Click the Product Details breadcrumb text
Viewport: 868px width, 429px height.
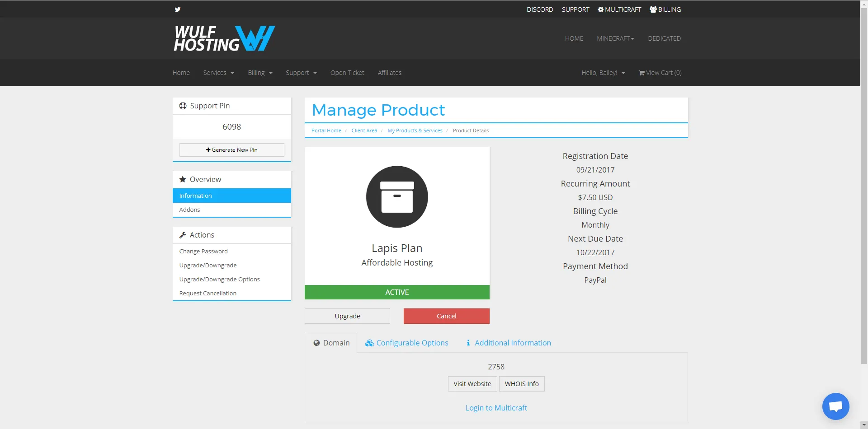[x=471, y=131]
